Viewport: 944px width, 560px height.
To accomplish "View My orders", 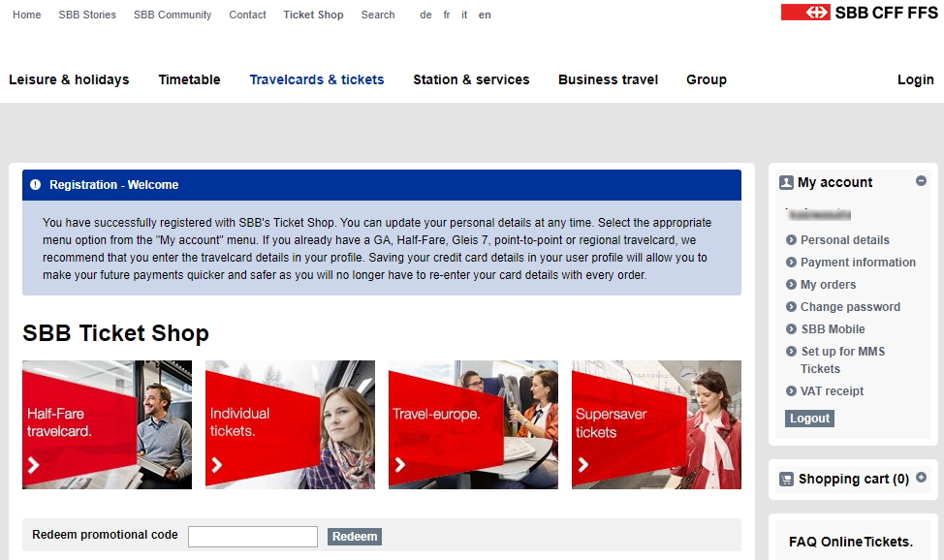I will pyautogui.click(x=828, y=284).
